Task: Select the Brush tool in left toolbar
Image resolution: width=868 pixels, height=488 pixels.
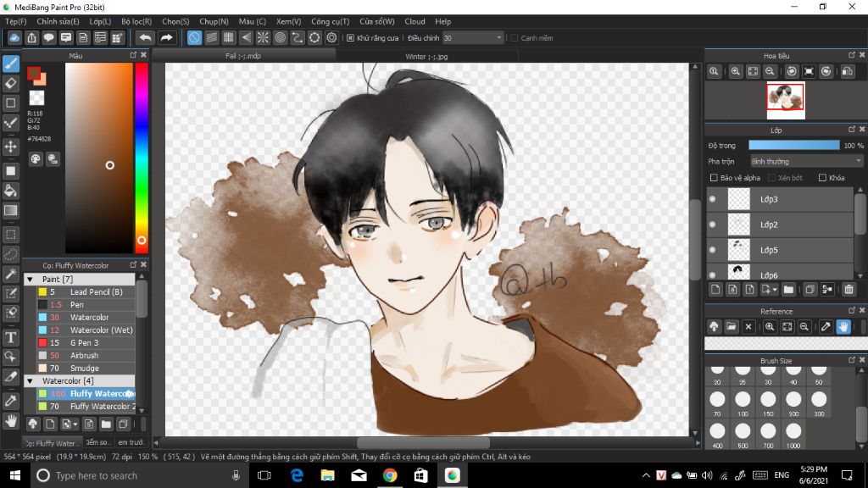Action: [x=10, y=64]
